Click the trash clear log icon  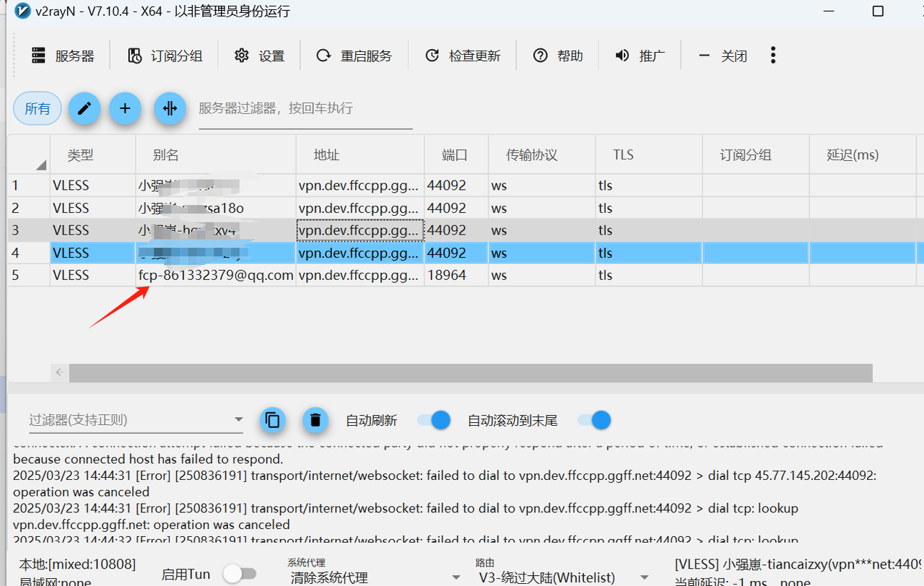point(315,420)
